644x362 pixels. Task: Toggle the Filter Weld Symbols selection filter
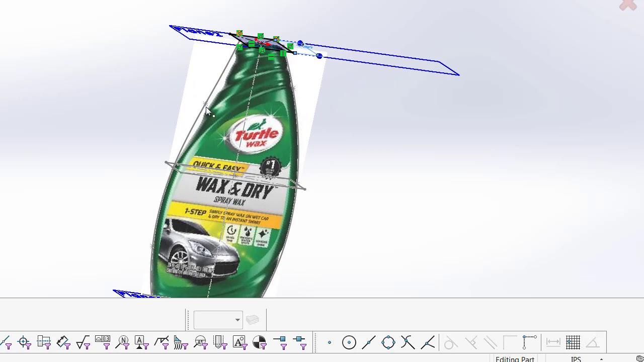(x=162, y=343)
